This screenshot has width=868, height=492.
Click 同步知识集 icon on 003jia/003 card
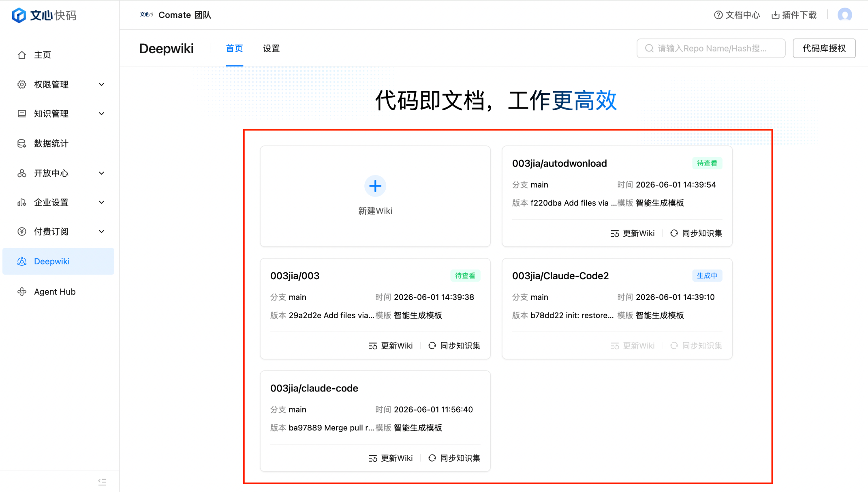click(x=432, y=345)
